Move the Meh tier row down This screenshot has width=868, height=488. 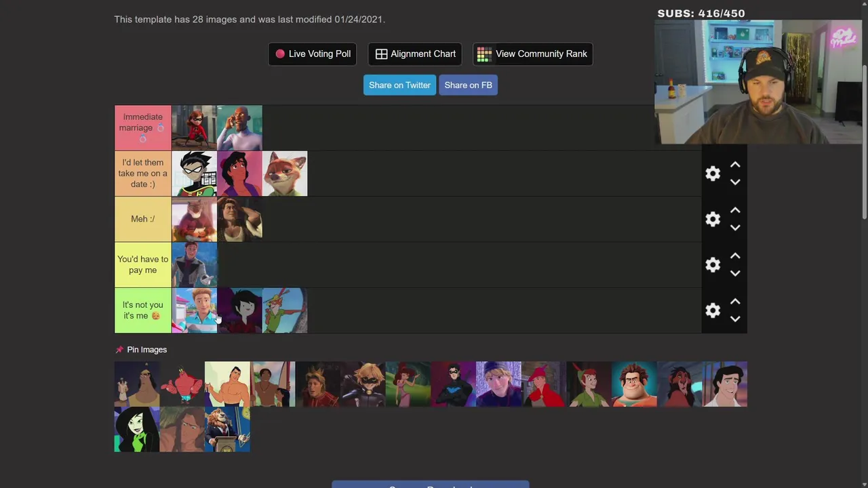(735, 228)
